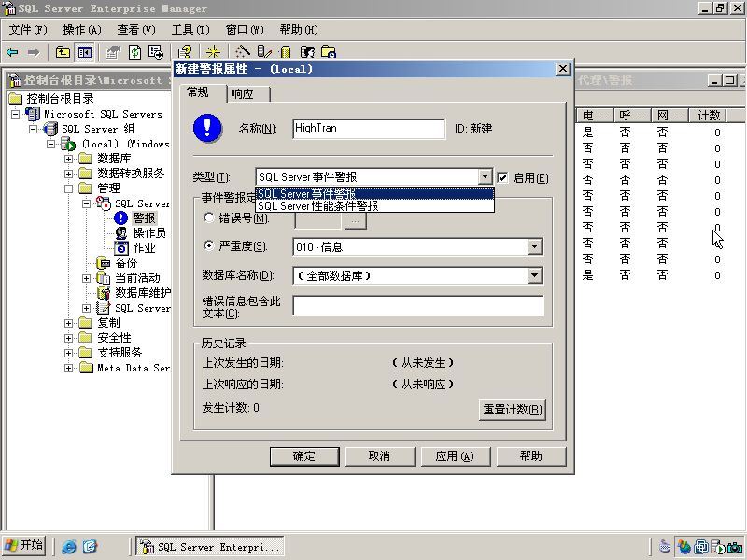This screenshot has height=560, width=747.
Task: Click the camera tray icon
Action: pos(735,547)
